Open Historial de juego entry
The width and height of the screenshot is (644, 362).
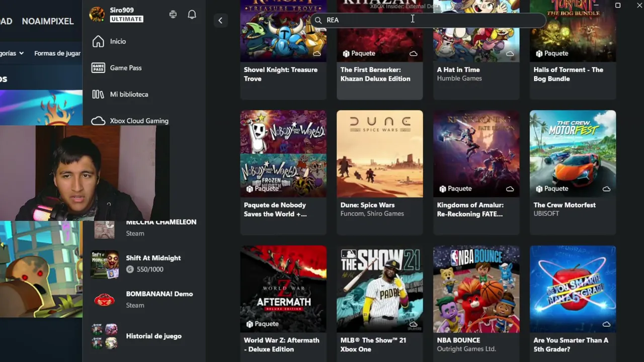[153, 336]
